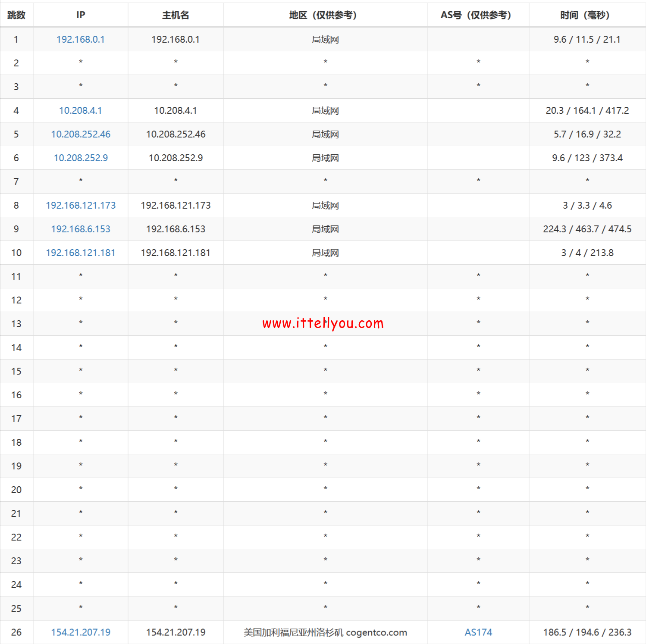Click time value 9.6 / 123 / 373.4

pos(587,158)
